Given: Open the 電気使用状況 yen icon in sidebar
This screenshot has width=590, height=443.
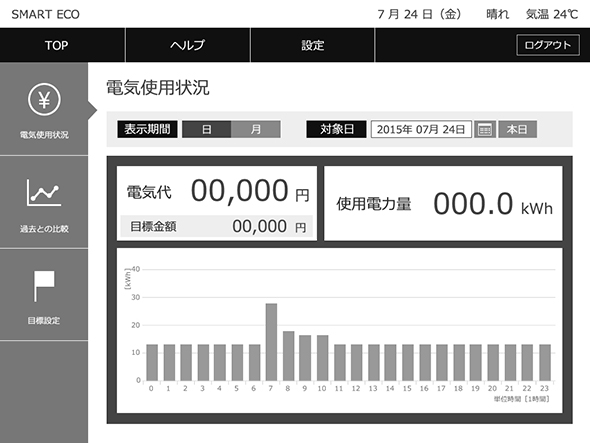Looking at the screenshot, I should point(44,99).
